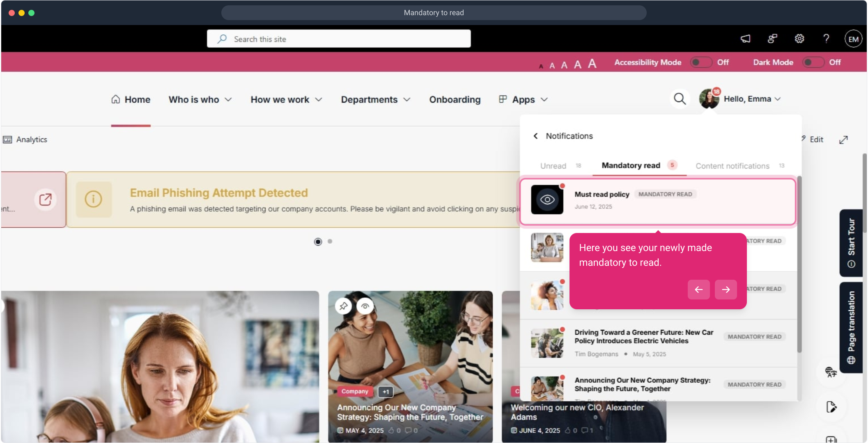This screenshot has width=868, height=443.
Task: Expand the Departments menu
Action: pyautogui.click(x=376, y=100)
